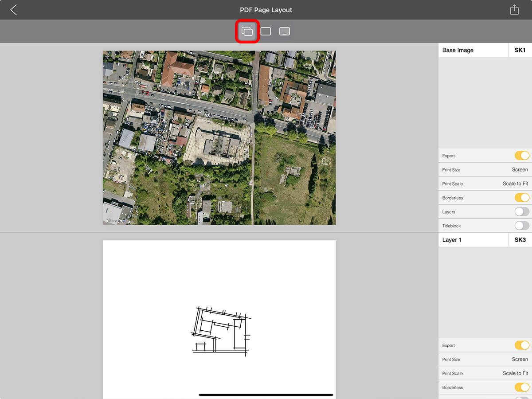Disable Export for the Layer 1 page
This screenshot has height=399, width=532.
[521, 345]
